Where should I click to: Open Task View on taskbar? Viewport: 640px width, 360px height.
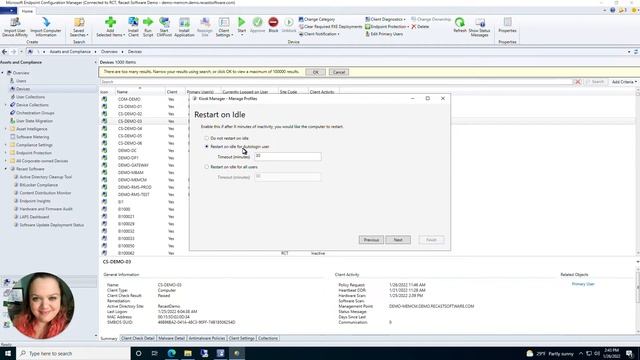pos(155,353)
